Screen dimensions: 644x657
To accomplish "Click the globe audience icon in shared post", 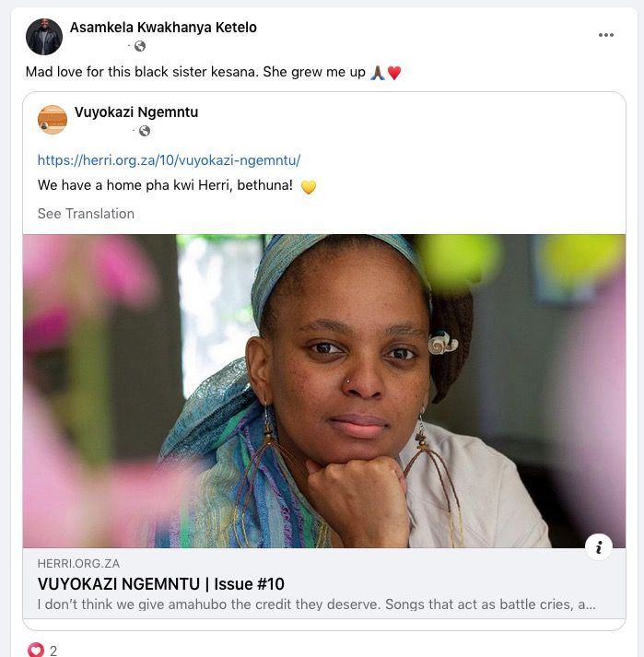I will [x=145, y=131].
